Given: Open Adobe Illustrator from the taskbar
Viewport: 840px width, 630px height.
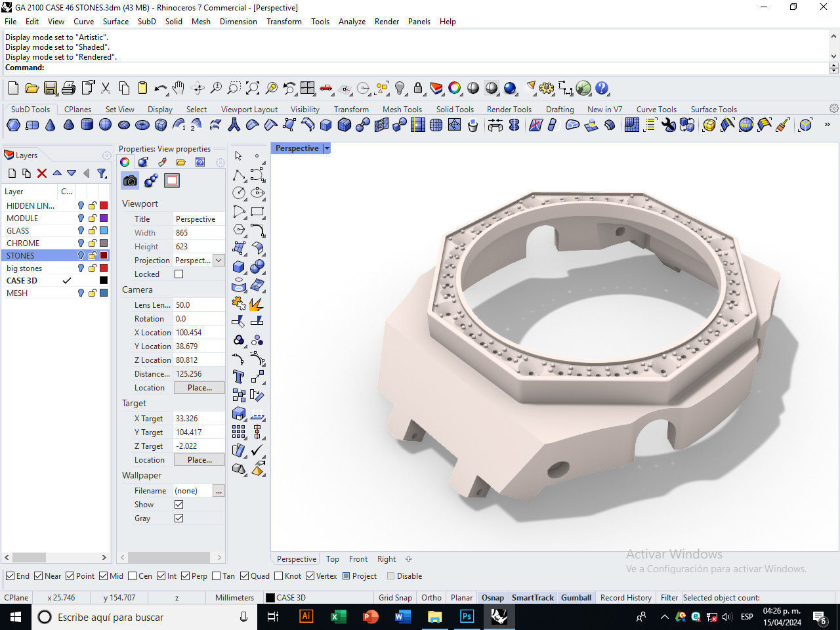Looking at the screenshot, I should [x=306, y=616].
